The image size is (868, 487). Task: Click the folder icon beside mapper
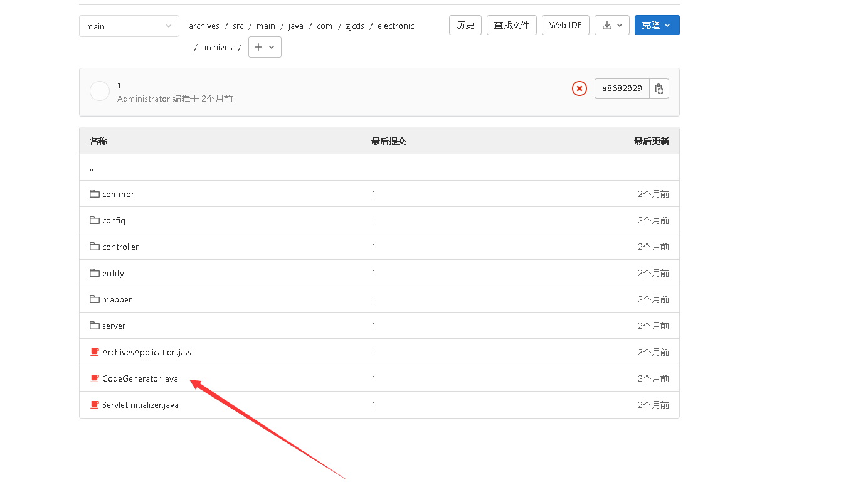click(94, 299)
